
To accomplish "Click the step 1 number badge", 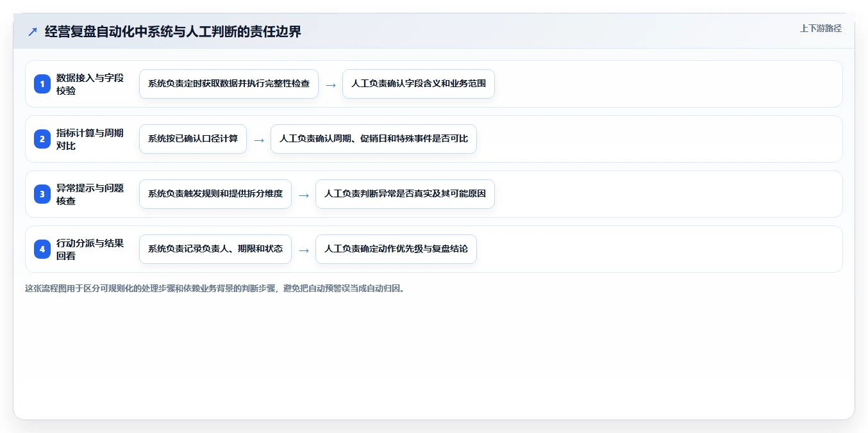I will 42,84.
